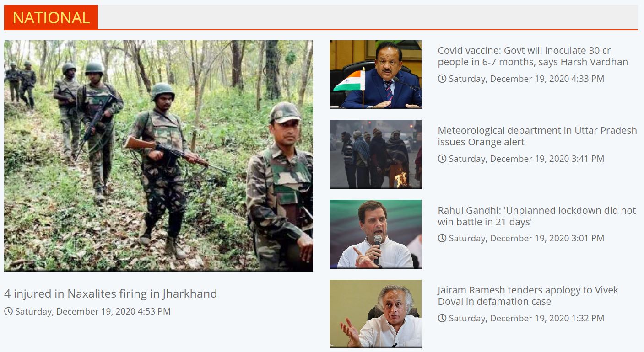Screen dimensions: 644x352
Task: Open Jairam Ramesh thumbnail image
Action: pyautogui.click(x=375, y=314)
